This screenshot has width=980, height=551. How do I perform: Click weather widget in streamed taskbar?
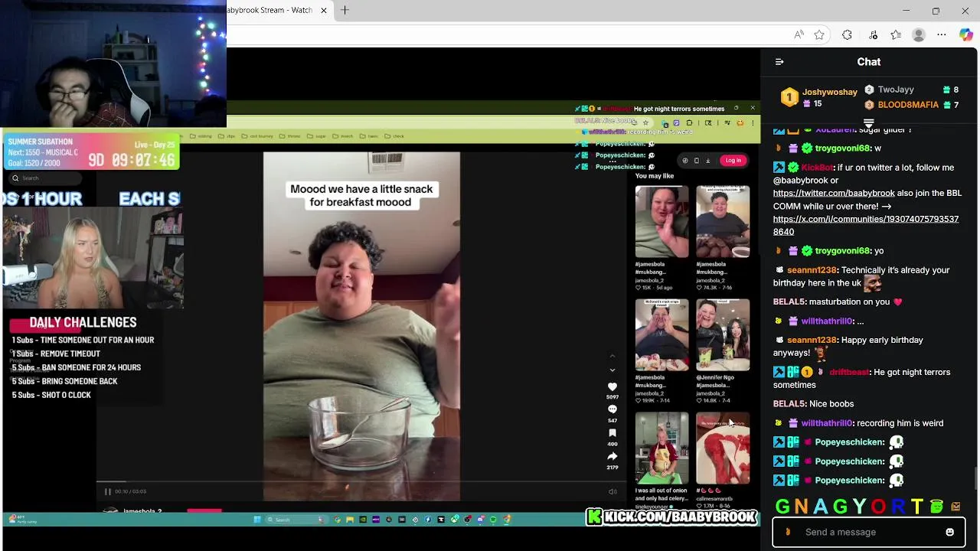point(23,520)
